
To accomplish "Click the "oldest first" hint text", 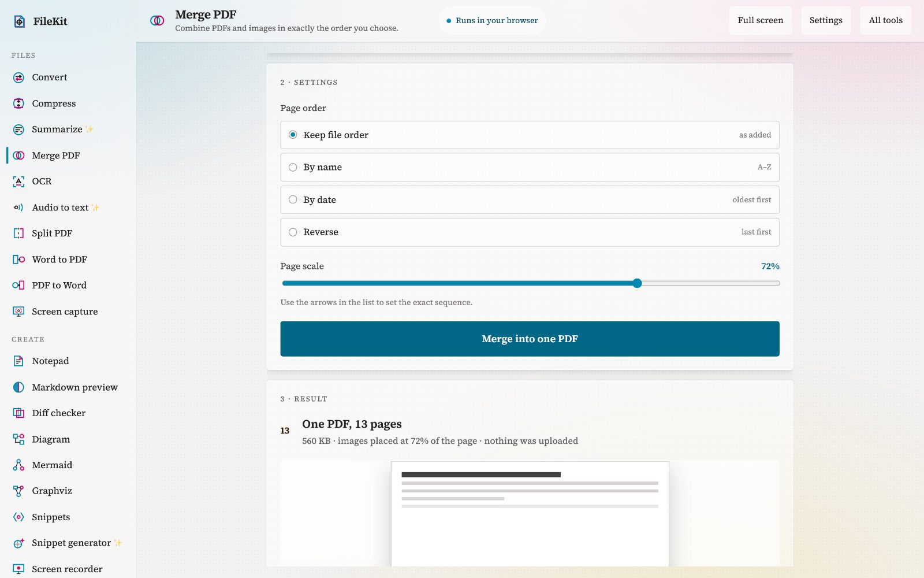I will pos(751,200).
